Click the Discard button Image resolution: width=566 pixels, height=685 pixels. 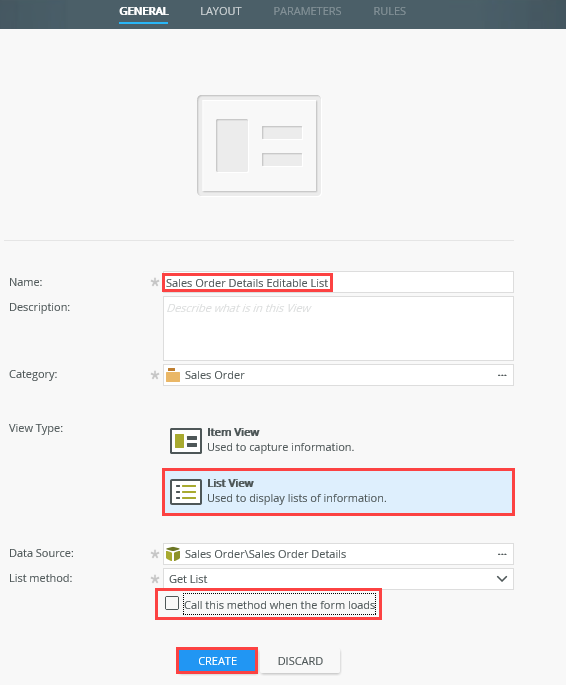coord(300,661)
